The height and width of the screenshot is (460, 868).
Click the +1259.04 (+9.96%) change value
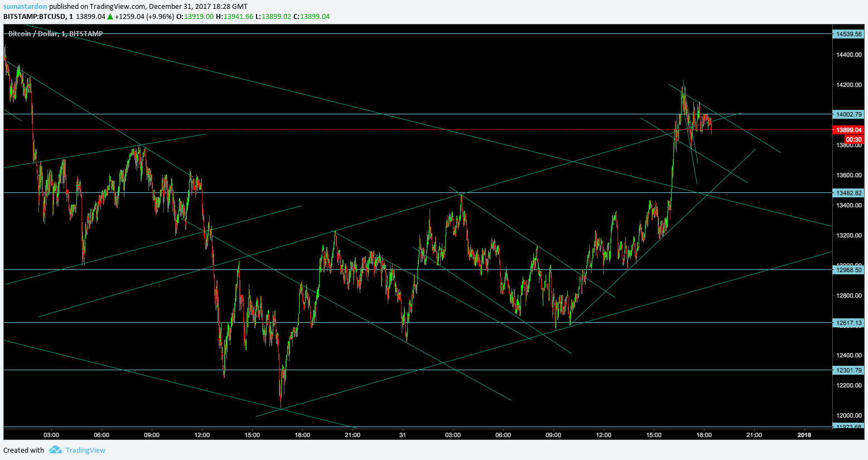(144, 17)
